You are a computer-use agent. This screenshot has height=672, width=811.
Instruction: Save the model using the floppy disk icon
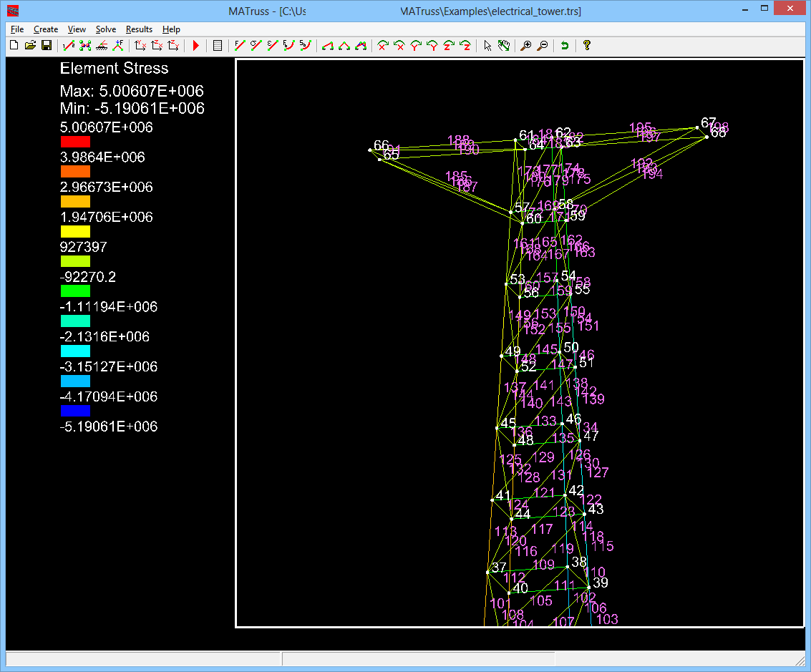click(x=47, y=46)
